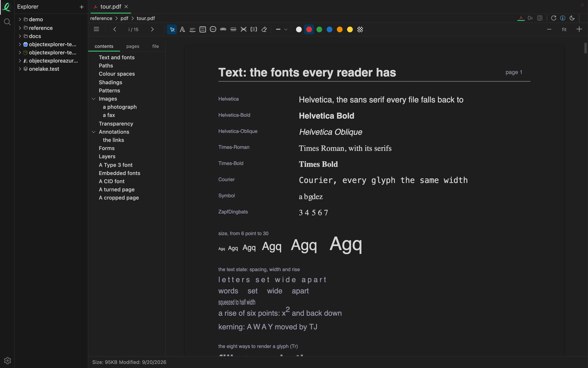The width and height of the screenshot is (588, 368).
Task: Toggle dark mode moon icon
Action: click(572, 18)
